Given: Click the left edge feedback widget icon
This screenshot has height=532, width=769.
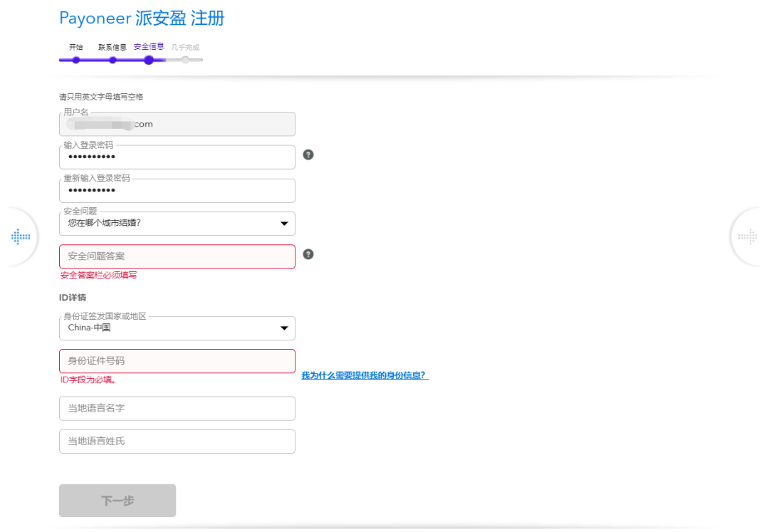Looking at the screenshot, I should coord(20,236).
